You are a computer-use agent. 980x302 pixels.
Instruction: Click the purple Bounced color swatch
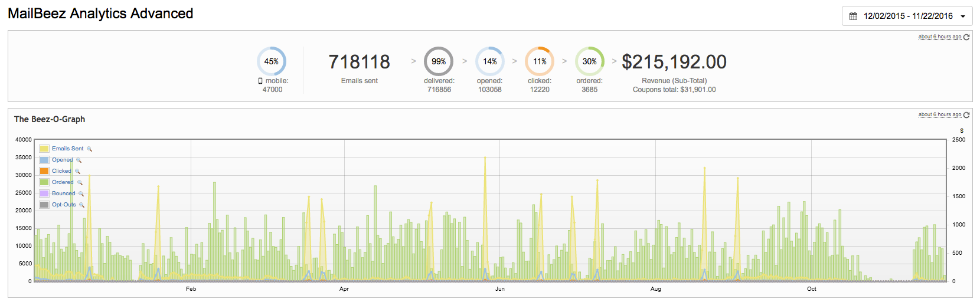point(44,193)
